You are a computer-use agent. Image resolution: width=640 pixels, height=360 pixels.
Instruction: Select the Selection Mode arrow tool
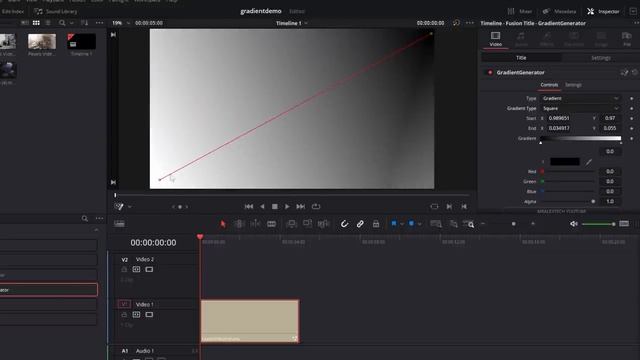pyautogui.click(x=222, y=224)
